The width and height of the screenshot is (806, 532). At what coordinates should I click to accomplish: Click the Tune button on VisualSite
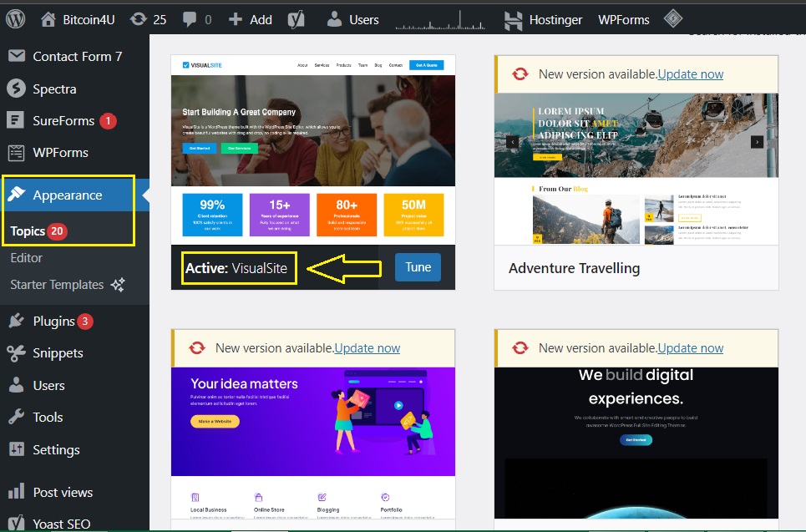coord(418,267)
